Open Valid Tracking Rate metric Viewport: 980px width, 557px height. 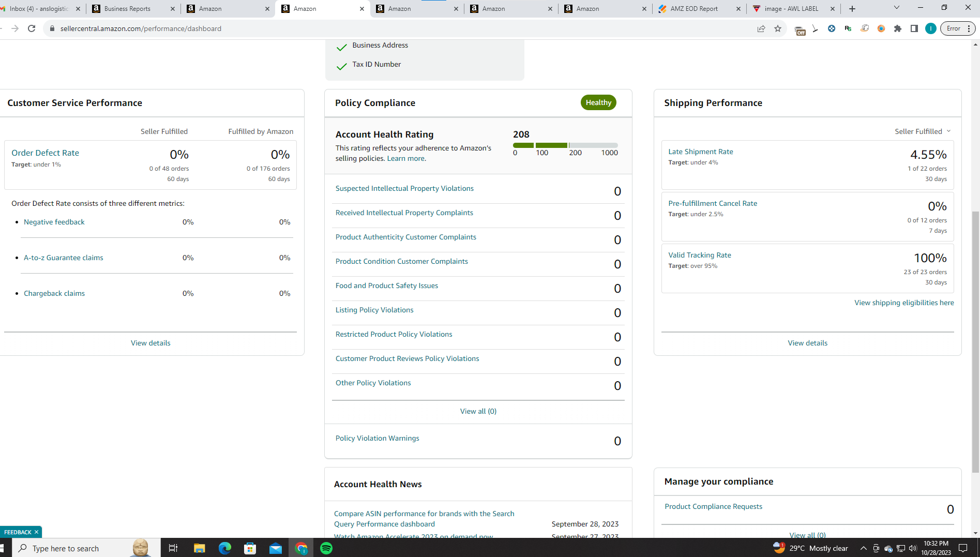click(699, 255)
